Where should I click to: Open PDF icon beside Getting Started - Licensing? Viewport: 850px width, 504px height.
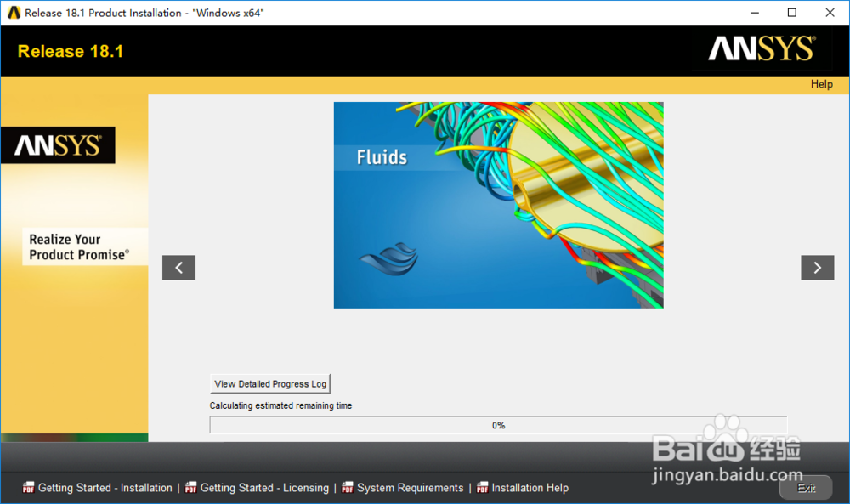[190, 488]
